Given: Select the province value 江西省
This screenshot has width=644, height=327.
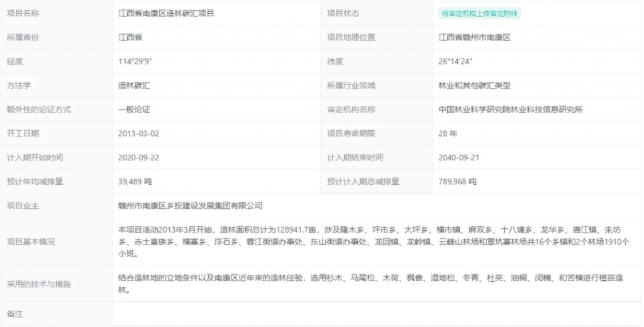Looking at the screenshot, I should pos(130,37).
